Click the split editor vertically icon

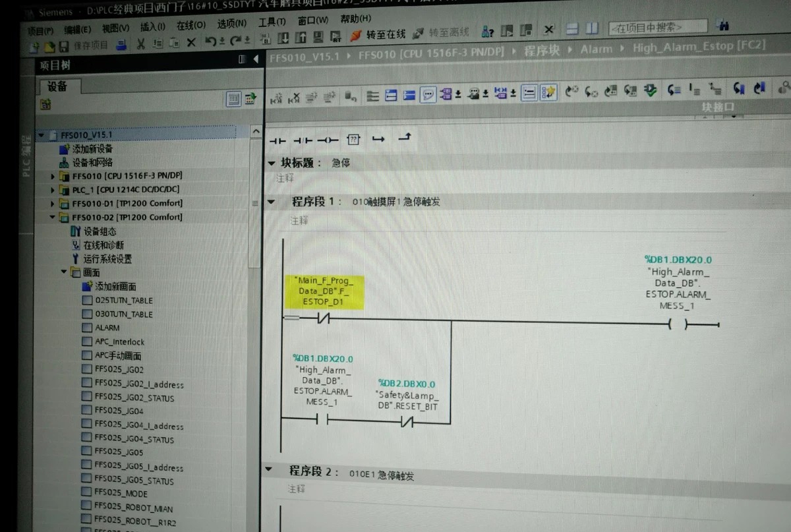593,28
